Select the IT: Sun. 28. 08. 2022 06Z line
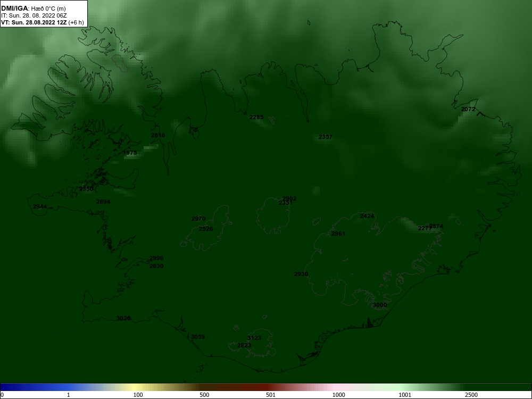 [34, 15]
